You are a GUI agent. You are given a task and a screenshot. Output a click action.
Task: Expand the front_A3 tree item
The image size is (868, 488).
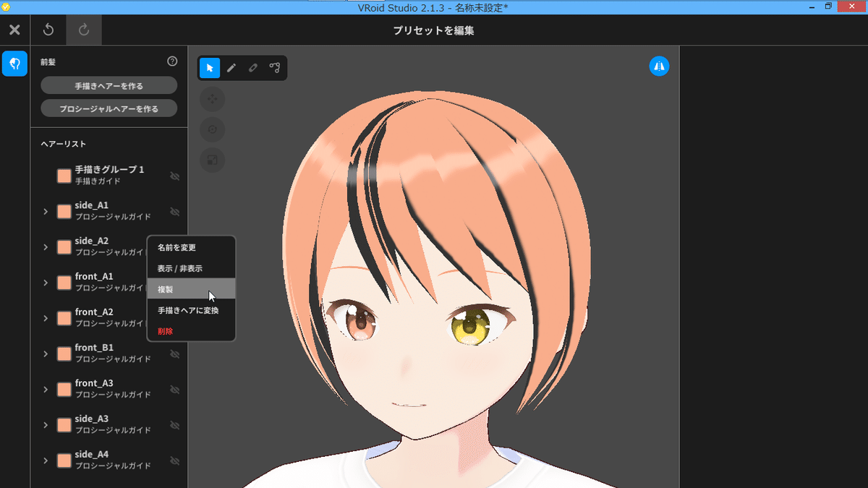pos(45,389)
